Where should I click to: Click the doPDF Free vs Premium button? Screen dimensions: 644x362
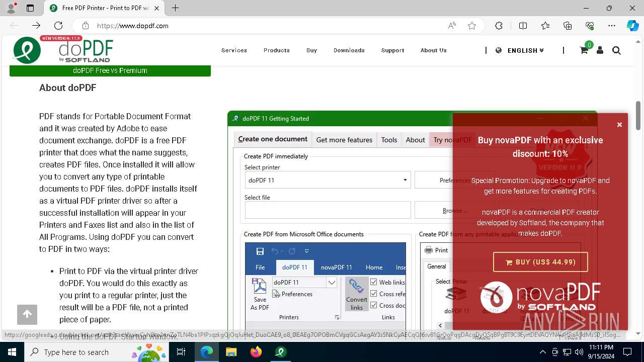pyautogui.click(x=110, y=70)
